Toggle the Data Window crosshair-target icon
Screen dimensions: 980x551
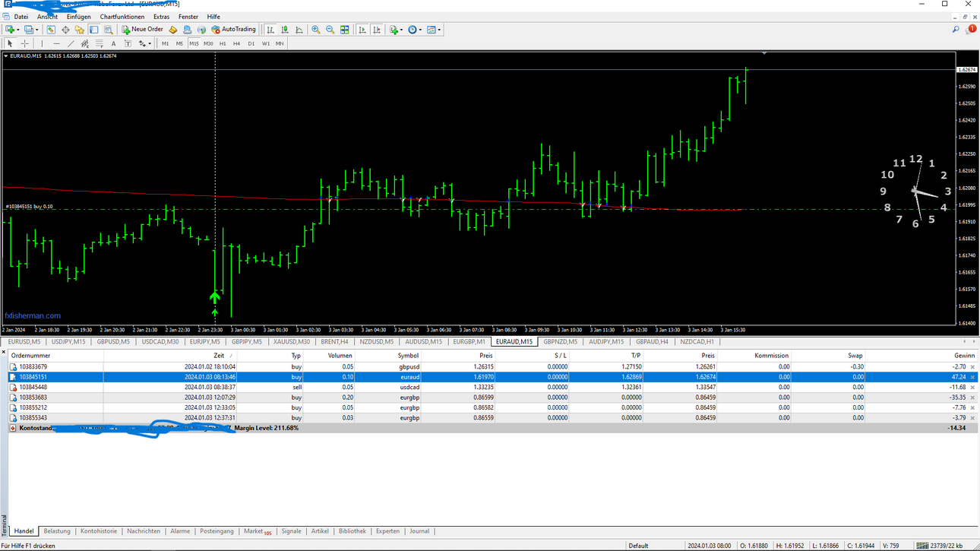[65, 30]
